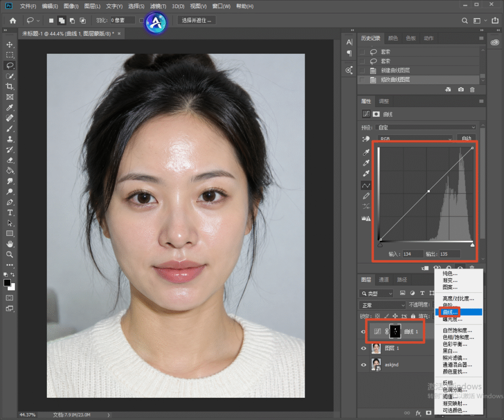Open the layer style fx icon

click(x=418, y=413)
